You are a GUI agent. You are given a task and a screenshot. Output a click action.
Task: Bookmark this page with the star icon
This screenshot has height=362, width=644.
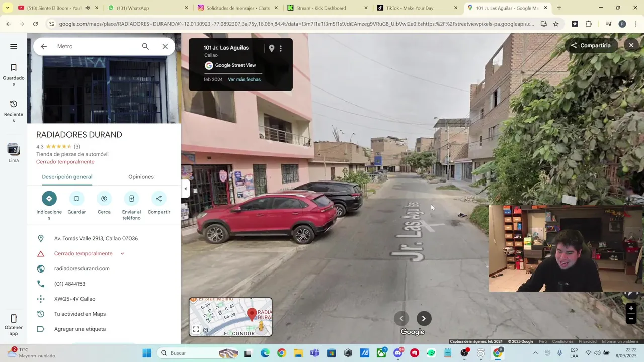(556, 24)
